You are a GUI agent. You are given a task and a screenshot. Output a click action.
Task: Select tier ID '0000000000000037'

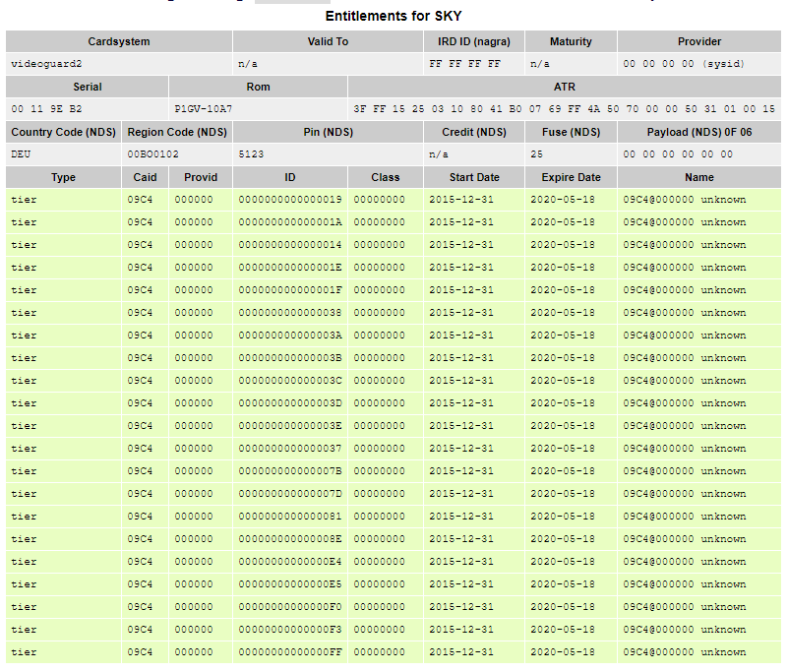[290, 449]
